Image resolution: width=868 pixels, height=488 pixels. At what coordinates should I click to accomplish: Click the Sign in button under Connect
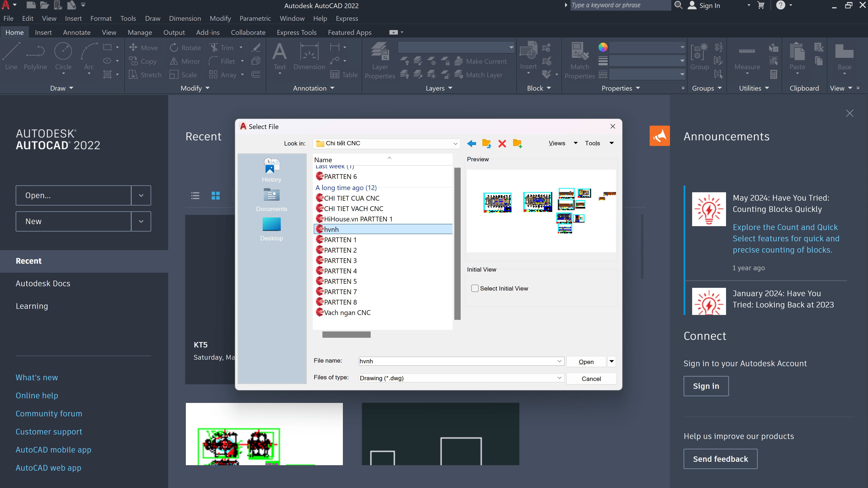[x=706, y=386]
